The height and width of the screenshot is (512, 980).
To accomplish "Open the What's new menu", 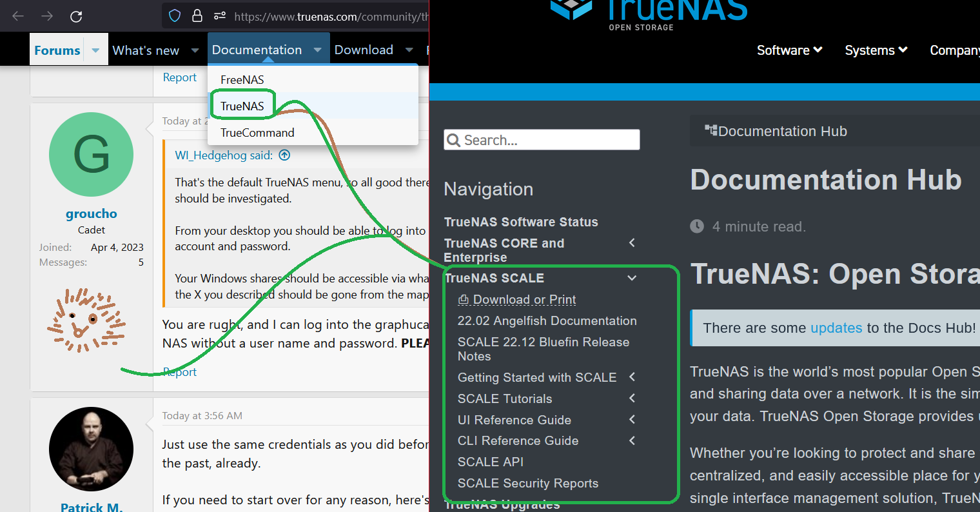I will tap(146, 50).
